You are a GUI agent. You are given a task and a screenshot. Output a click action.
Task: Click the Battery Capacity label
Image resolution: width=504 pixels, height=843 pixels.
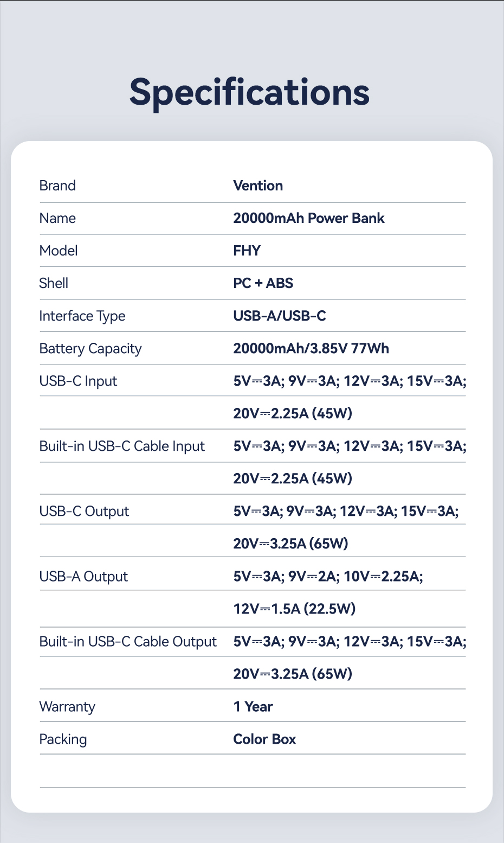click(x=91, y=348)
